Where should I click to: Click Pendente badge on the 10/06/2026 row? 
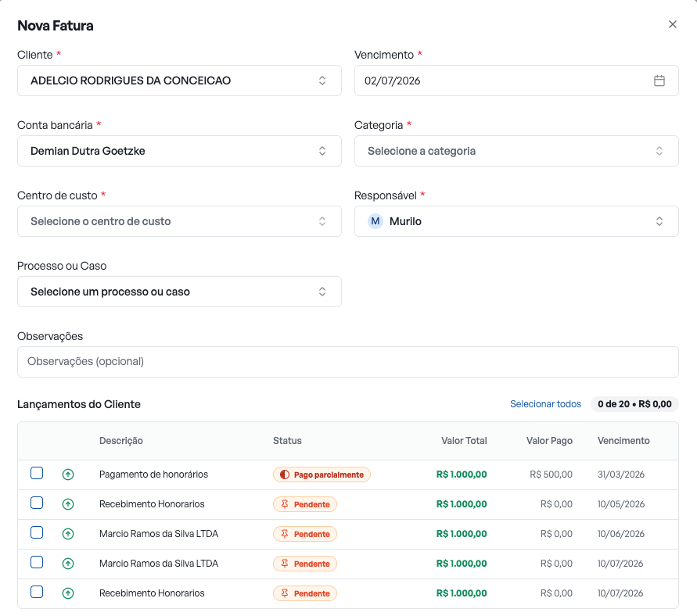(x=305, y=534)
